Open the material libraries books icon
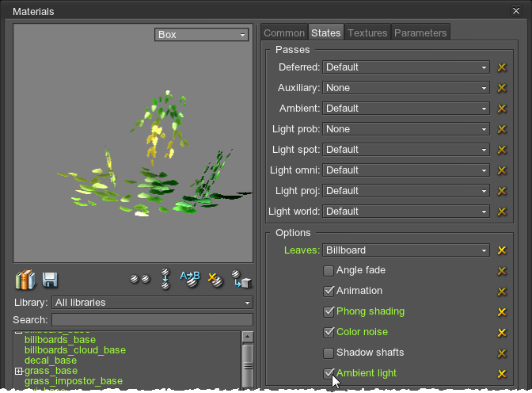 tap(25, 280)
